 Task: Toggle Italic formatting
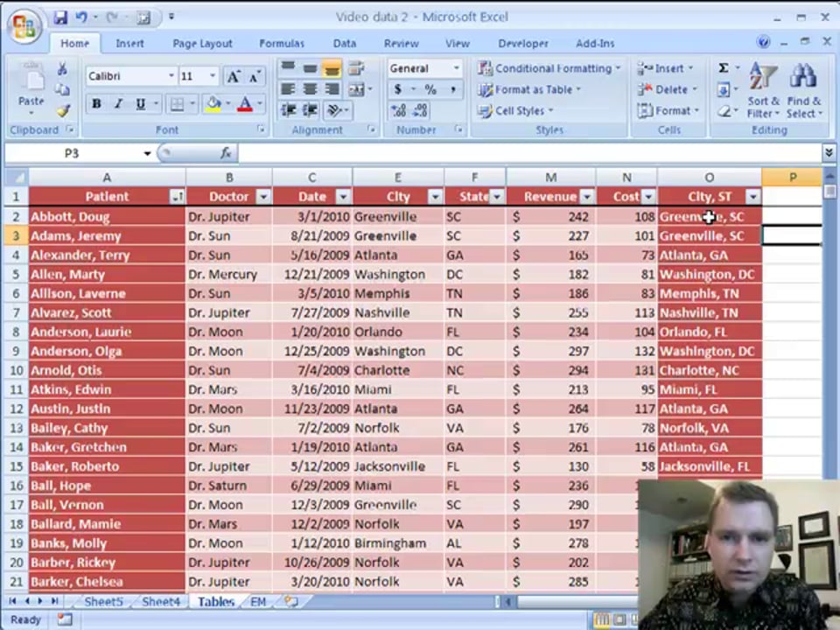coord(118,104)
